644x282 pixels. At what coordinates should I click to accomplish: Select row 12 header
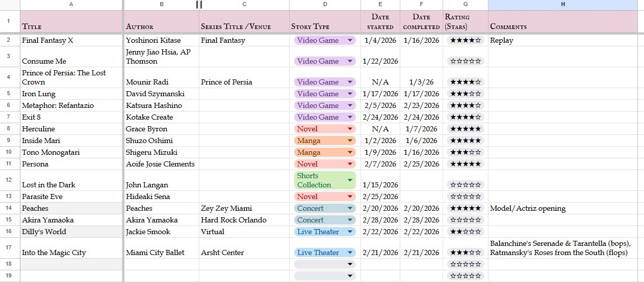coord(10,180)
